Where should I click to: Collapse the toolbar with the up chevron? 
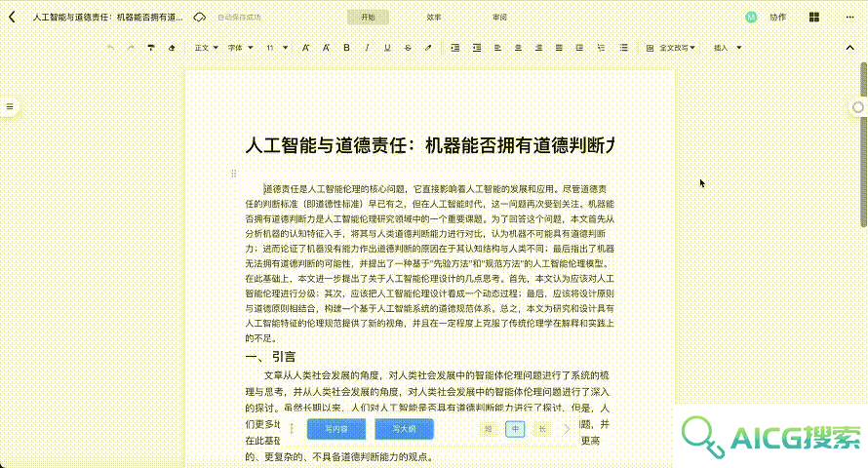coord(849,48)
